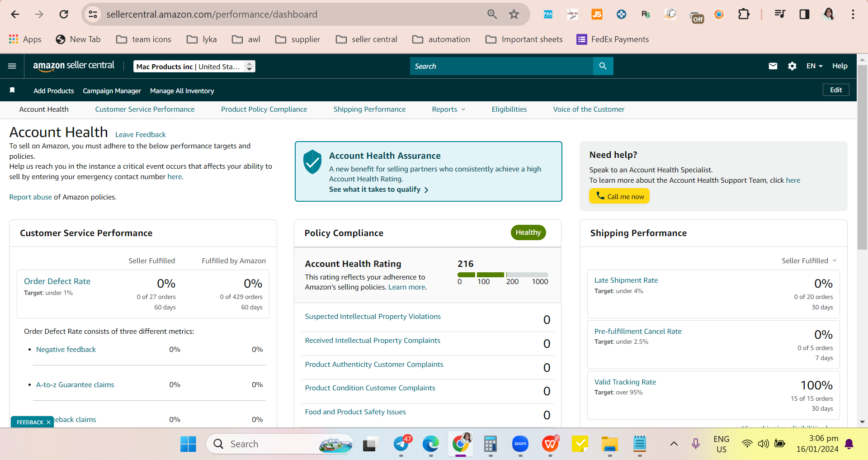Expand the Reports menu
The width and height of the screenshot is (868, 460).
click(x=448, y=109)
